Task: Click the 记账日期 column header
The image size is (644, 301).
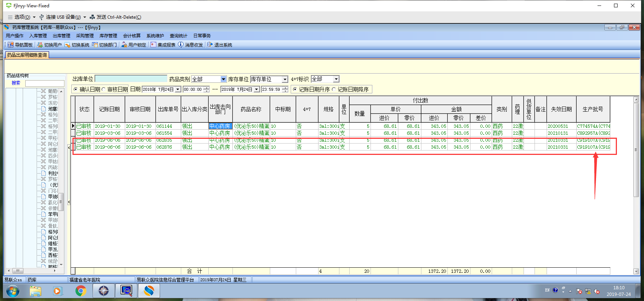Action: 109,109
